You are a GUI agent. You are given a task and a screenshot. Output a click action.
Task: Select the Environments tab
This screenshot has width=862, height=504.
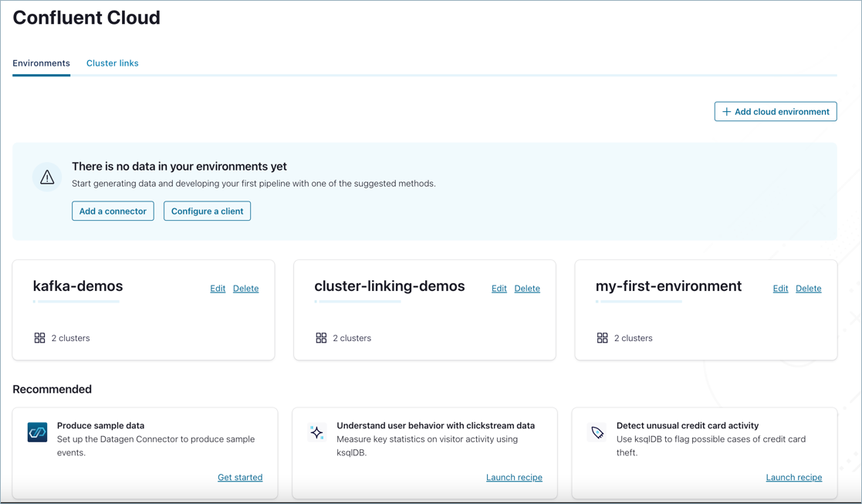click(41, 63)
